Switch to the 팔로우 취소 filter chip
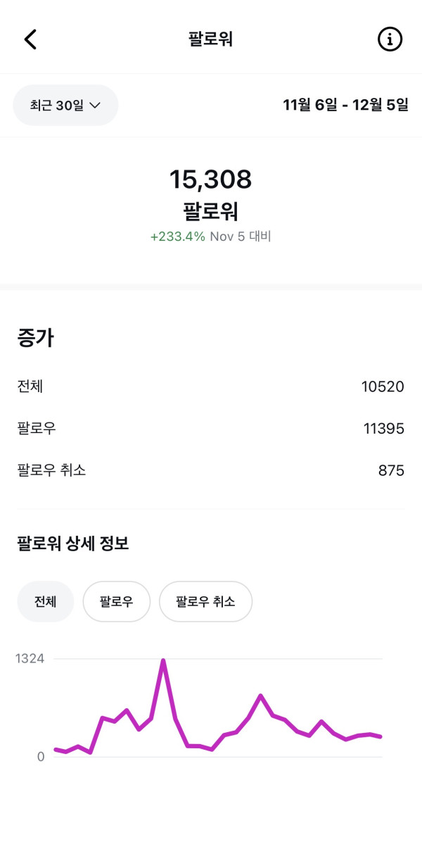This screenshot has width=422, height=868. coord(205,602)
